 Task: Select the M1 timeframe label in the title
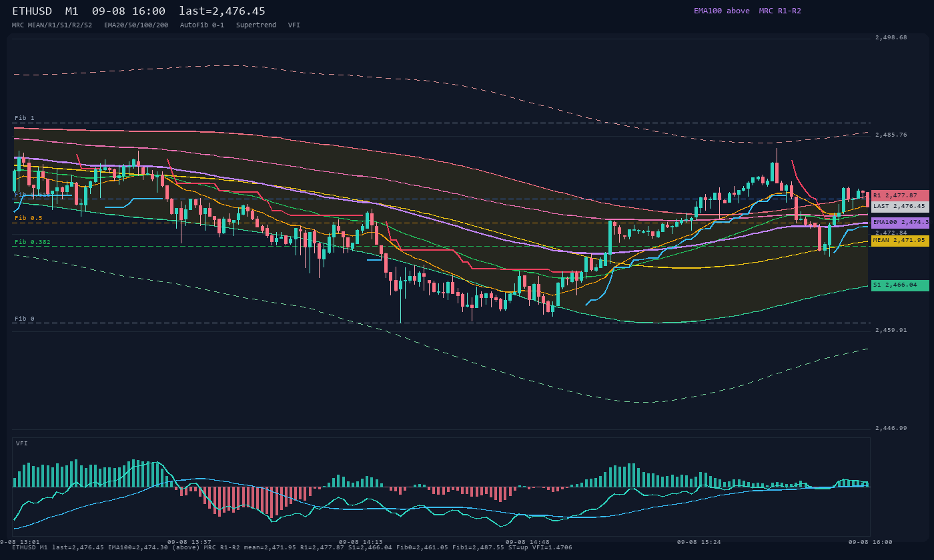[72, 11]
